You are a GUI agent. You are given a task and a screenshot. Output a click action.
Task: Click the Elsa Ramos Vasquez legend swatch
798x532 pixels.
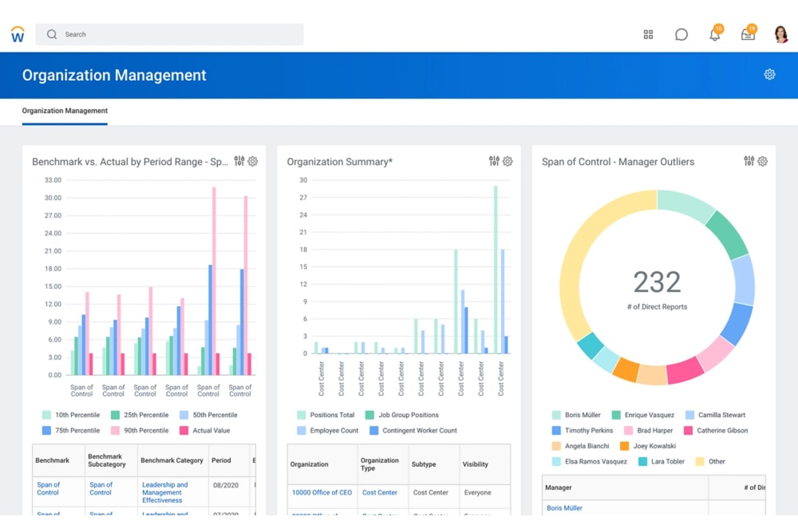coord(556,462)
